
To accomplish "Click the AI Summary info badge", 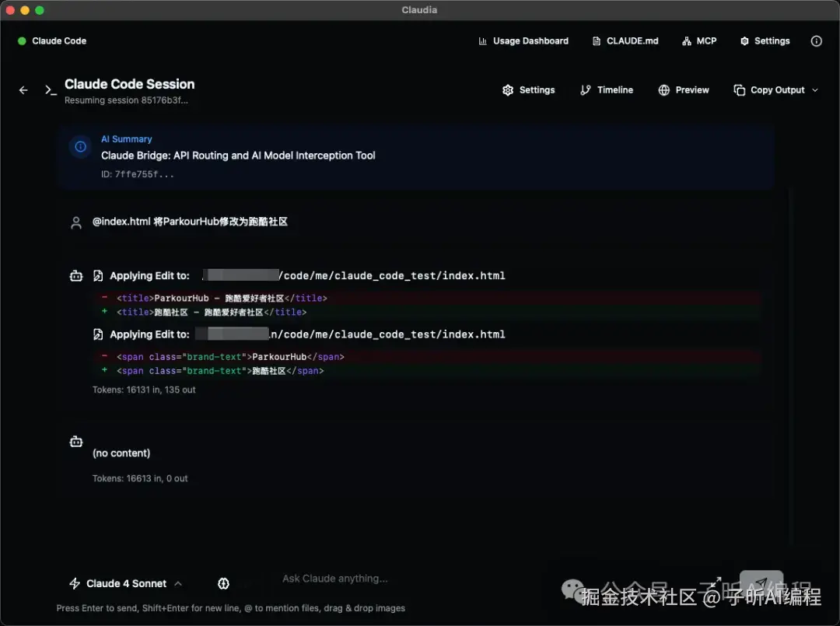I will click(80, 147).
